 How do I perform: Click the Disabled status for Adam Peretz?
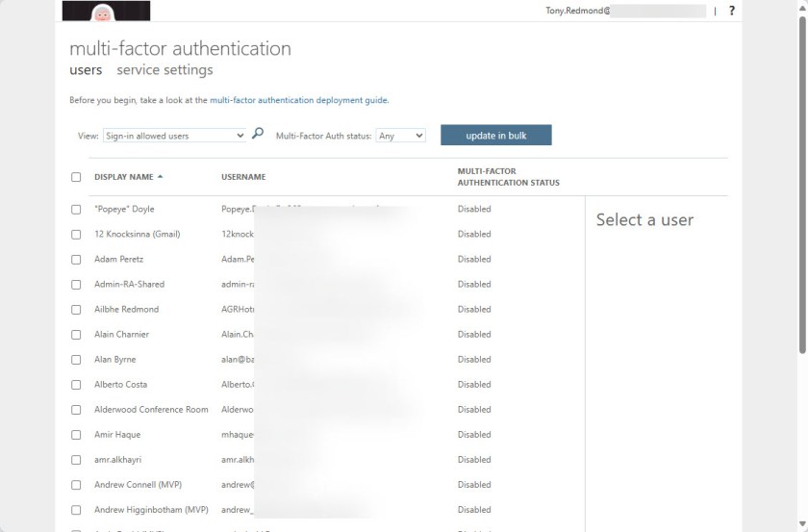coord(474,259)
